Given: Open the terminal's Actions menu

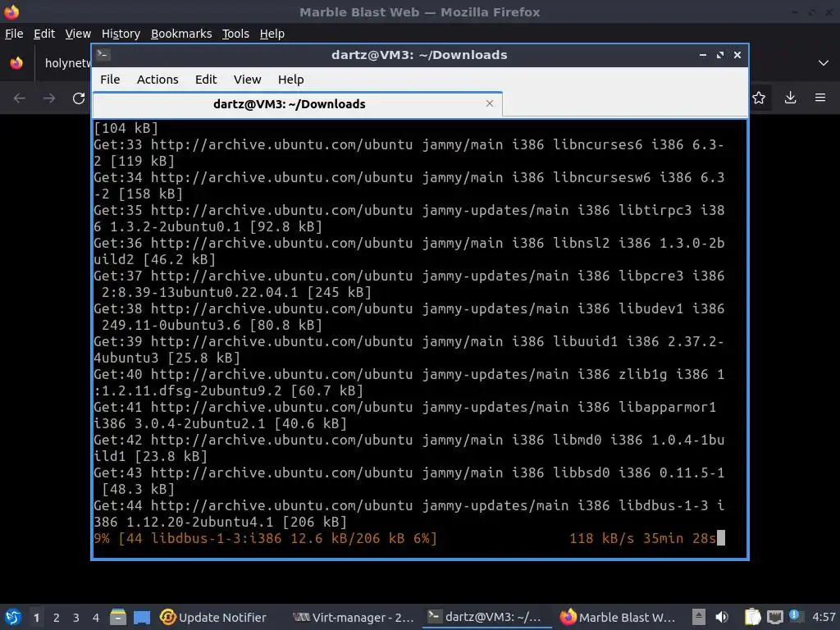Looking at the screenshot, I should (157, 80).
